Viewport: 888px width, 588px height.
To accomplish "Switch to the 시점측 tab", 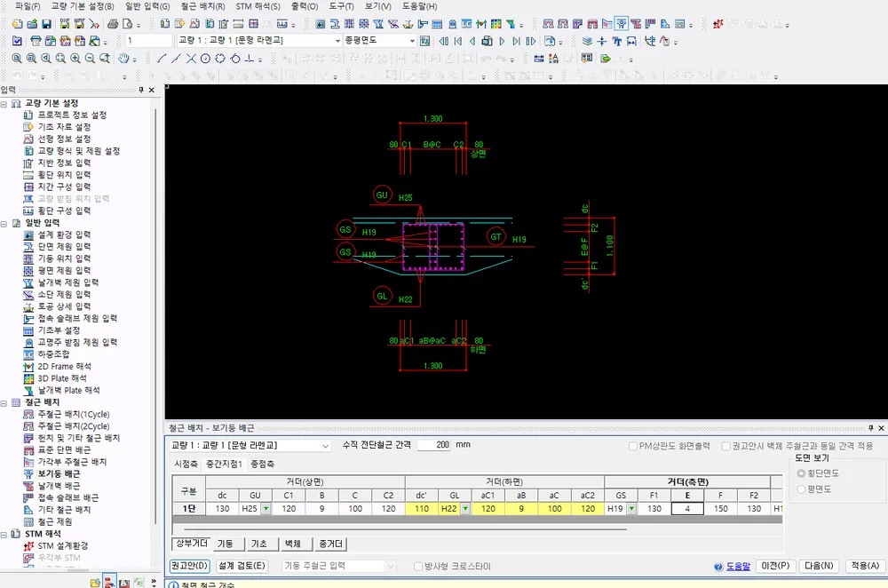I will coord(186,464).
